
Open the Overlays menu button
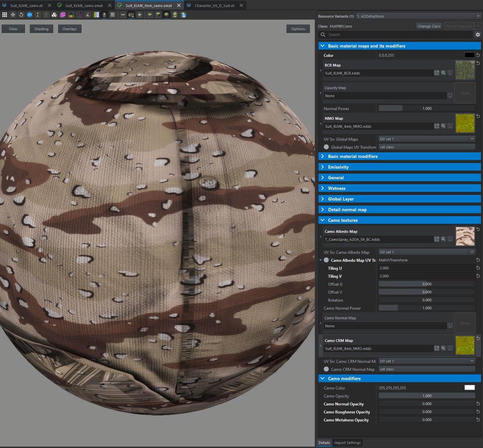(70, 29)
